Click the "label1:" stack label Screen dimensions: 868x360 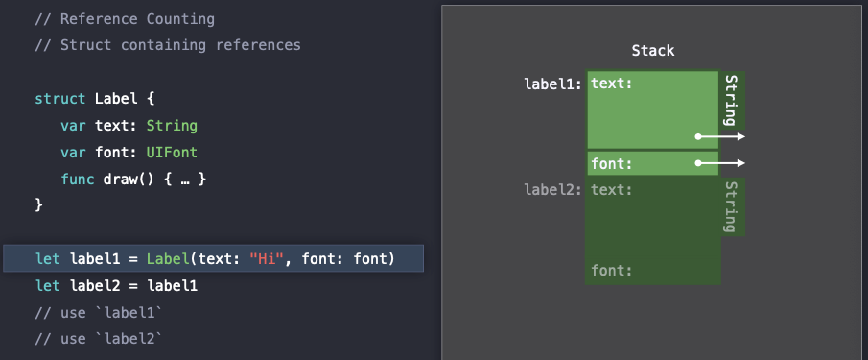click(x=553, y=84)
